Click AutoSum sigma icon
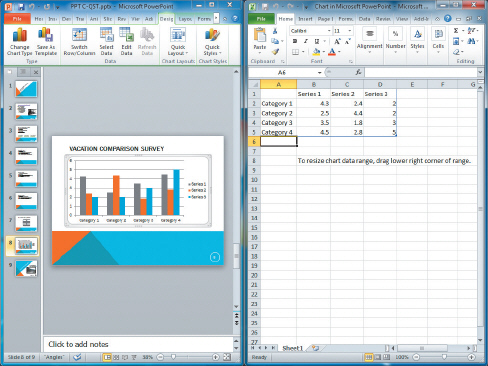Screen dimensions: 488x366 [x=456, y=31]
